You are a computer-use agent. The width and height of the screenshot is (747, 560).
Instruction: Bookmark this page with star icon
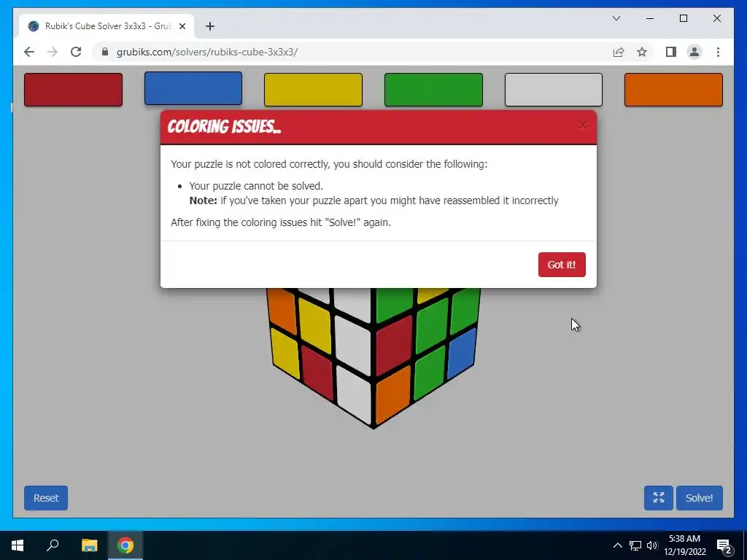642,52
